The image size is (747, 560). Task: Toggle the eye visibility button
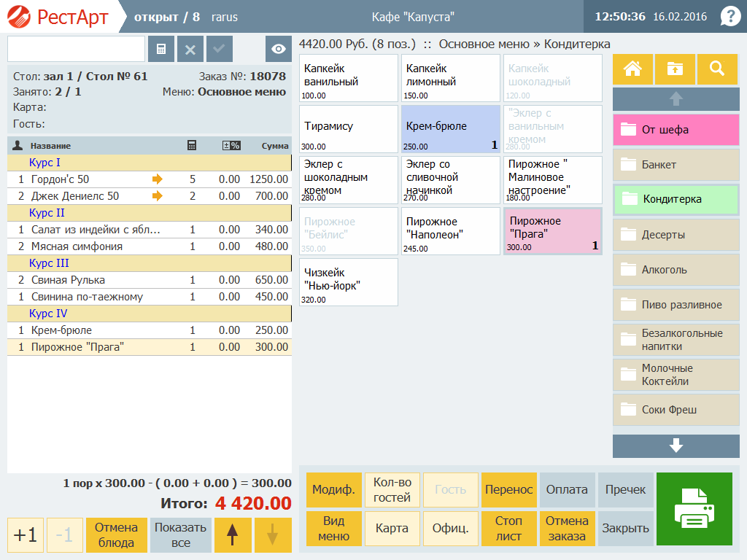tap(278, 49)
